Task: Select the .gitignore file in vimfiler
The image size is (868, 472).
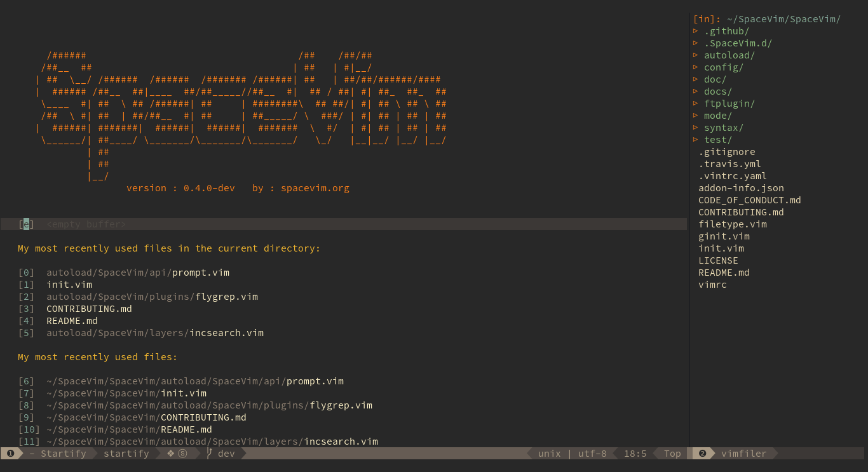Action: pyautogui.click(x=727, y=152)
